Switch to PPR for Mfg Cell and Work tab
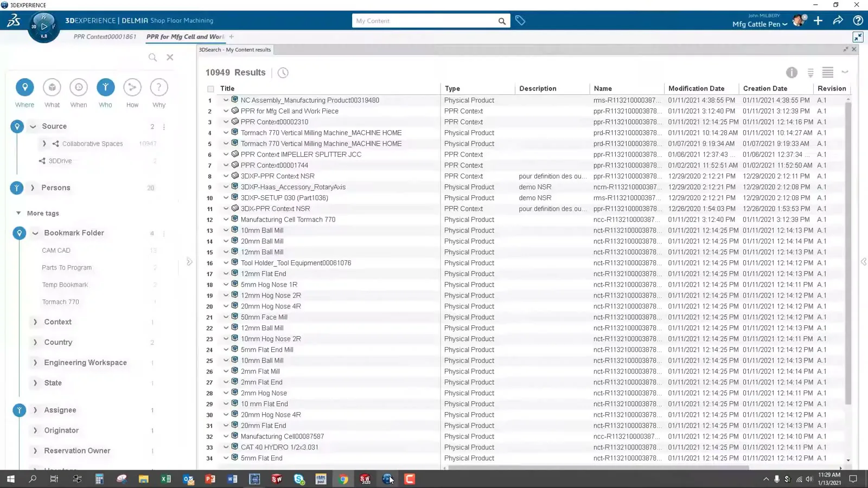 [185, 37]
